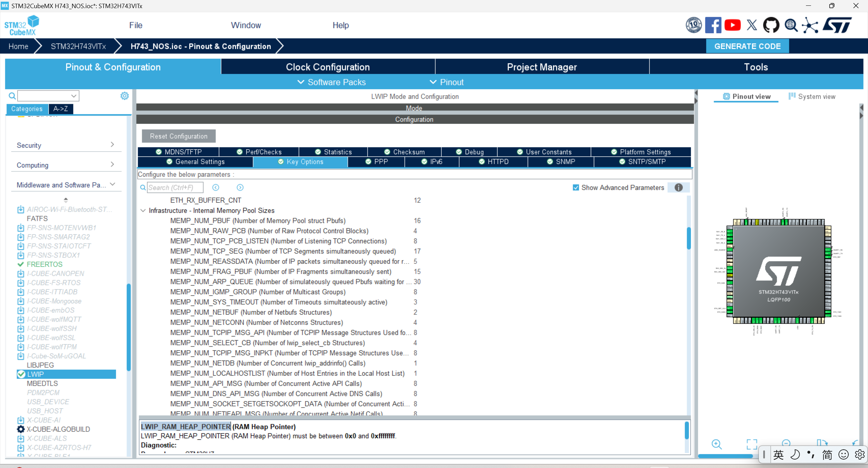
Task: Go to Home breadcrumb
Action: pyautogui.click(x=18, y=46)
